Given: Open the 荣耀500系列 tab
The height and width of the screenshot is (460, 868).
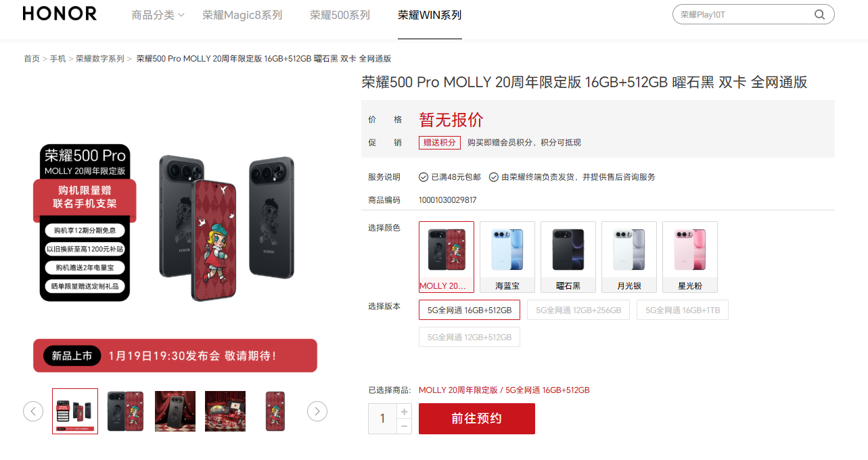Looking at the screenshot, I should tap(340, 15).
